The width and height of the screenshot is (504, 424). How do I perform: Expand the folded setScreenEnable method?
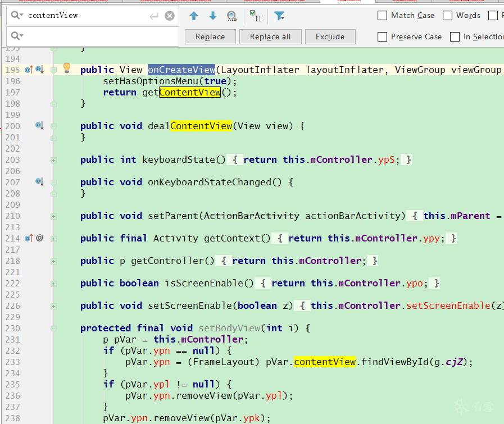54,306
